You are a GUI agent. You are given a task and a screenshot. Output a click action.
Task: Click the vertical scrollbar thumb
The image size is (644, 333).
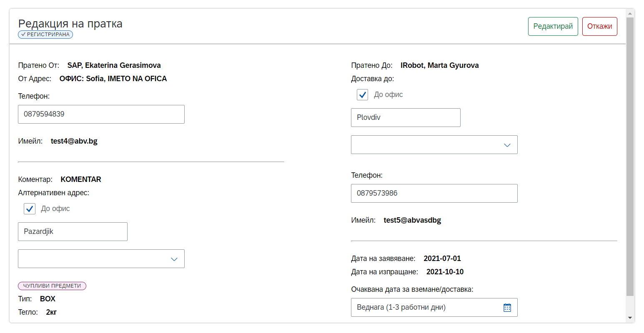(x=630, y=157)
